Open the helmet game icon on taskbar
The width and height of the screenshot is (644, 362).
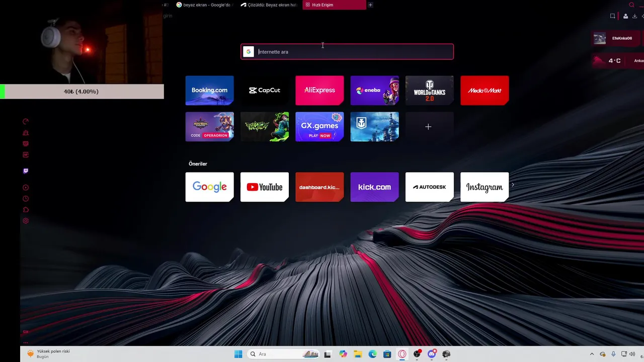446,354
